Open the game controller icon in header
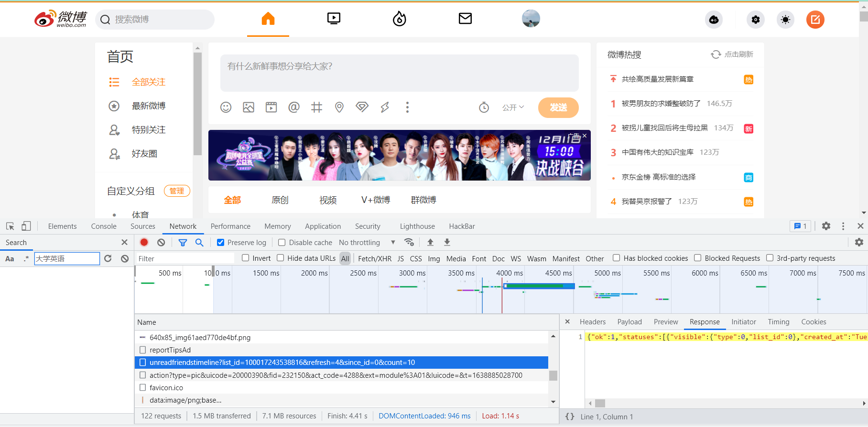This screenshot has height=427, width=868. pyautogui.click(x=714, y=20)
